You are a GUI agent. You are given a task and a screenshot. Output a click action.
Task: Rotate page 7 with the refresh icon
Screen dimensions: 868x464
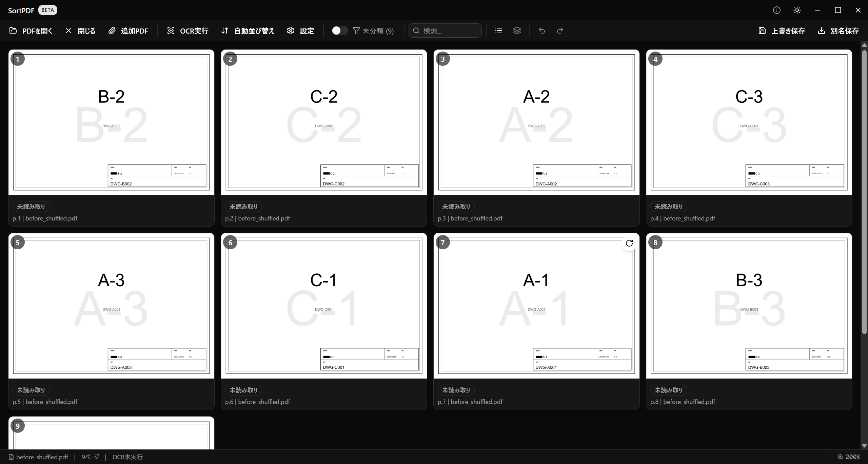point(629,243)
